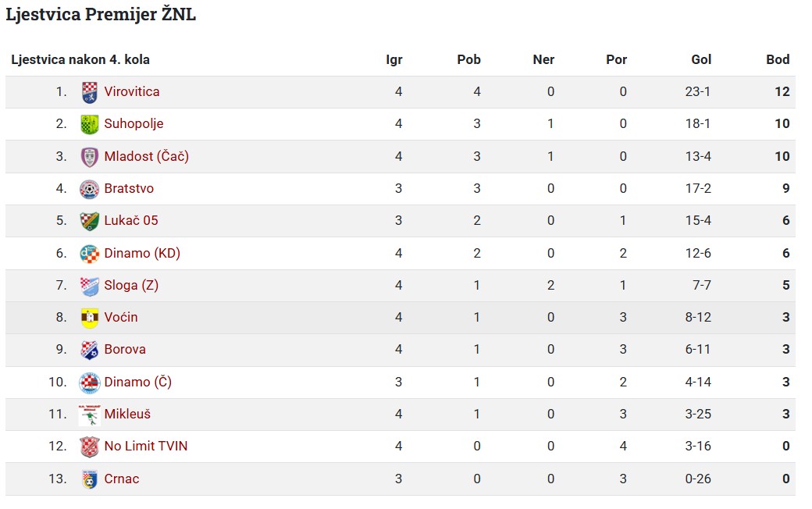Image resolution: width=812 pixels, height=509 pixels.
Task: Click the Lukač 05 crest icon
Action: click(90, 221)
